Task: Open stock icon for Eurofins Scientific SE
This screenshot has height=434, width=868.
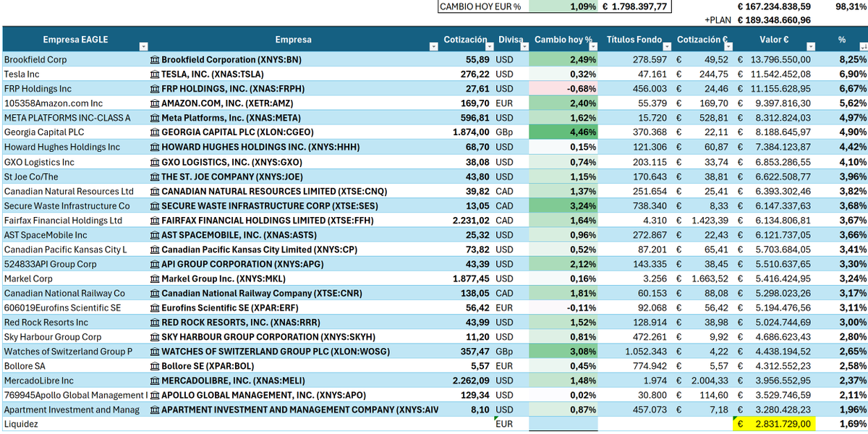Action: pyautogui.click(x=155, y=307)
